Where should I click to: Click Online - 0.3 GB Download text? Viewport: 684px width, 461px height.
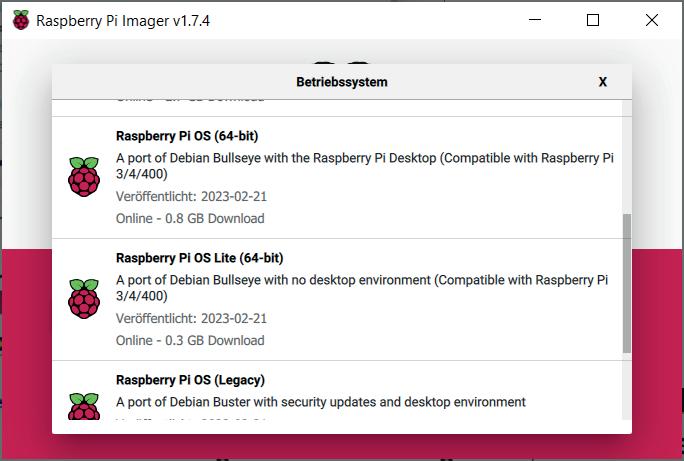tap(190, 340)
